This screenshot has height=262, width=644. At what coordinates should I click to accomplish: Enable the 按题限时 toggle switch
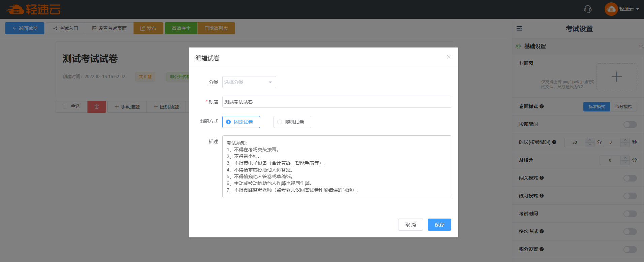(x=630, y=125)
